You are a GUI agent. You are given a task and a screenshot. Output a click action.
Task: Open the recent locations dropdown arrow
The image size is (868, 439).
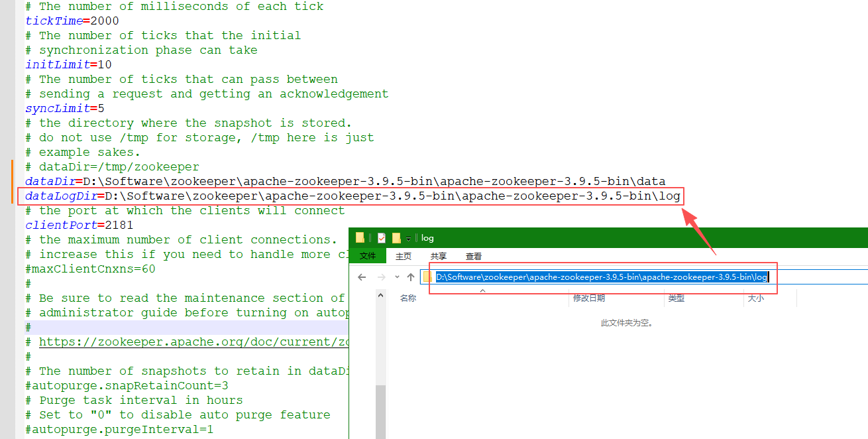397,277
